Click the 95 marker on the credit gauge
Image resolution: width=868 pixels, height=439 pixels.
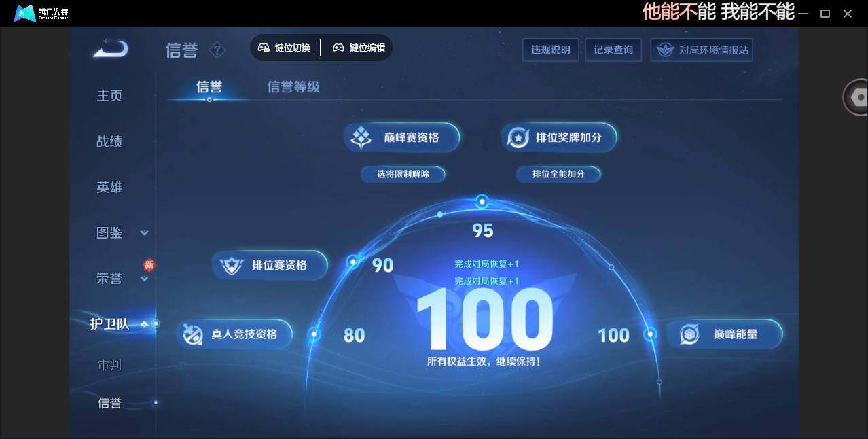482,201
